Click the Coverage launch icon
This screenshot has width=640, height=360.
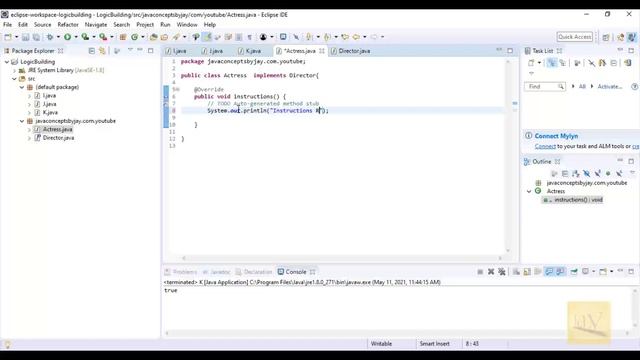coord(85,37)
